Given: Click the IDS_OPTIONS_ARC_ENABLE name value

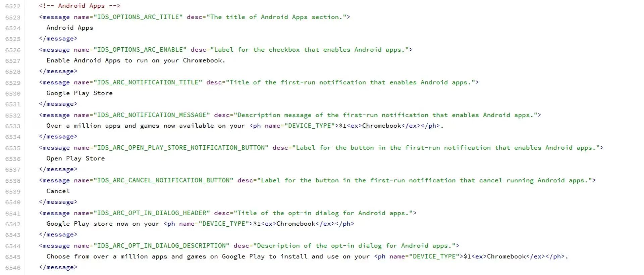Looking at the screenshot, I should pos(140,50).
